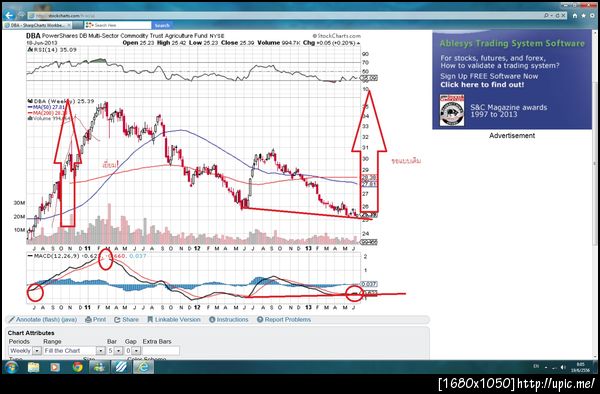This screenshot has height=394, width=600.
Task: Click the bookmark icon beside Linkable Version
Action: click(150, 319)
